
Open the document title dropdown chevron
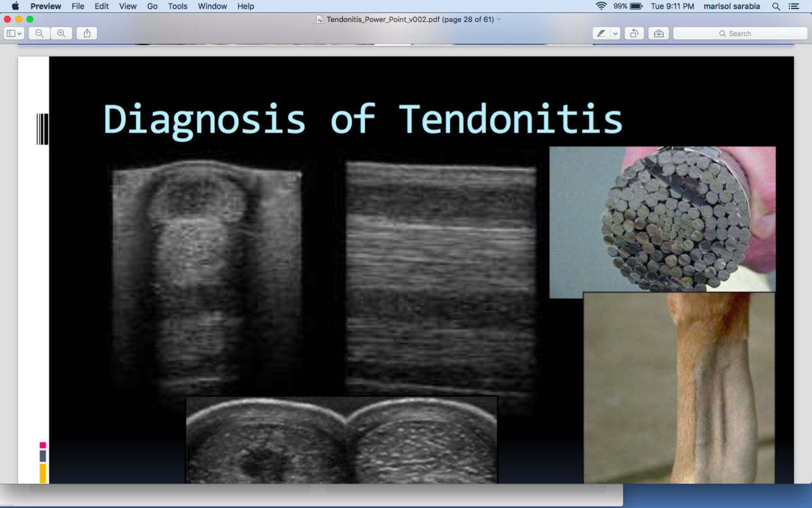(x=499, y=19)
